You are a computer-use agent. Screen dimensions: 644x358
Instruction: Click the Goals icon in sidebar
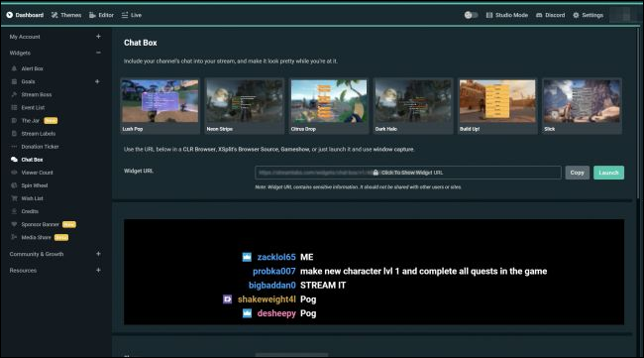[14, 81]
